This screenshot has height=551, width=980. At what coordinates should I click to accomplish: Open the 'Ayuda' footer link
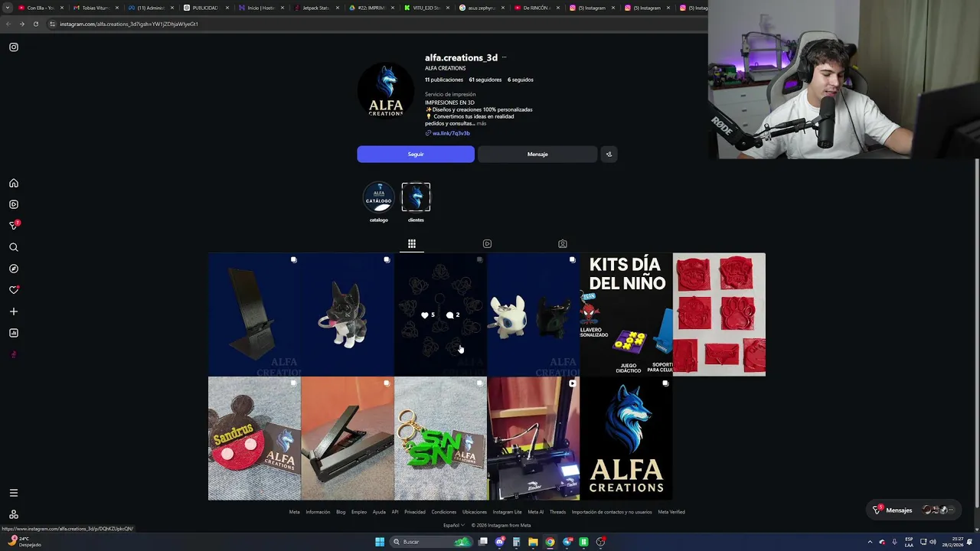coord(379,512)
